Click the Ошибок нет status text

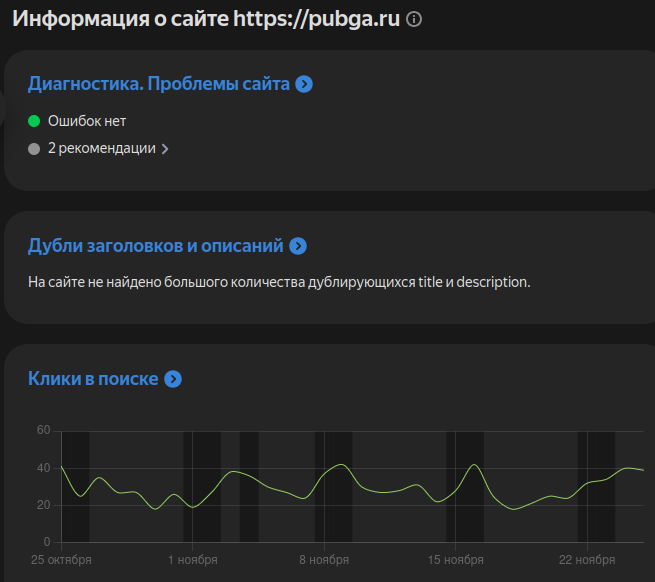pos(87,121)
